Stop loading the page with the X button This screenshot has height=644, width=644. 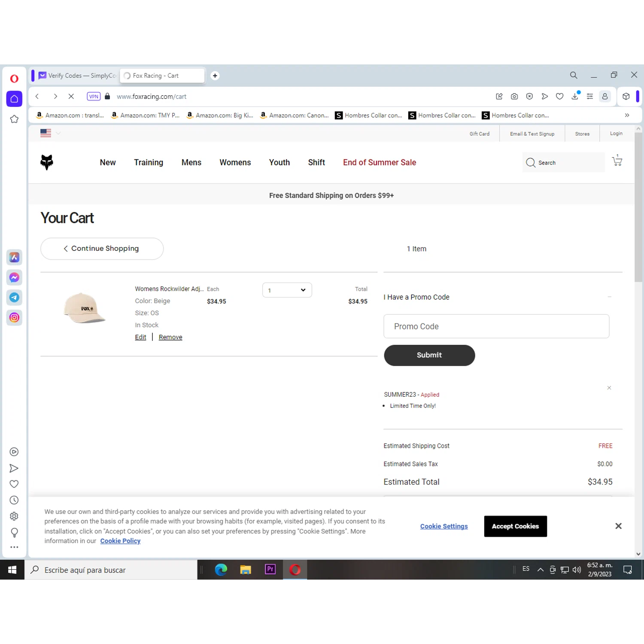pyautogui.click(x=71, y=97)
